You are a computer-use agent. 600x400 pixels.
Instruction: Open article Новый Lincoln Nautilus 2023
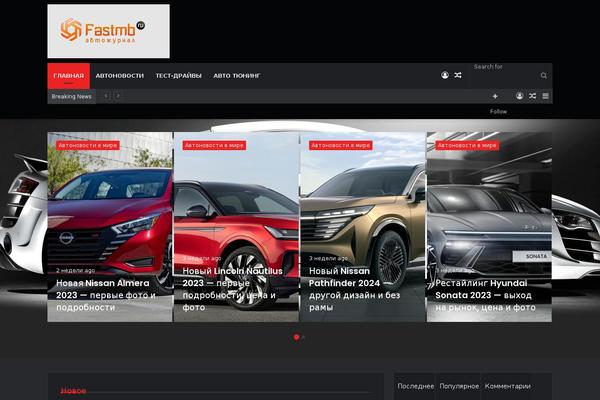[232, 289]
